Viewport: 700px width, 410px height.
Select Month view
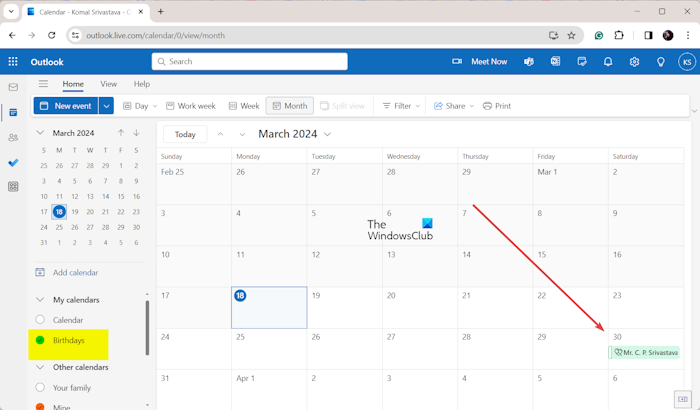click(x=290, y=106)
